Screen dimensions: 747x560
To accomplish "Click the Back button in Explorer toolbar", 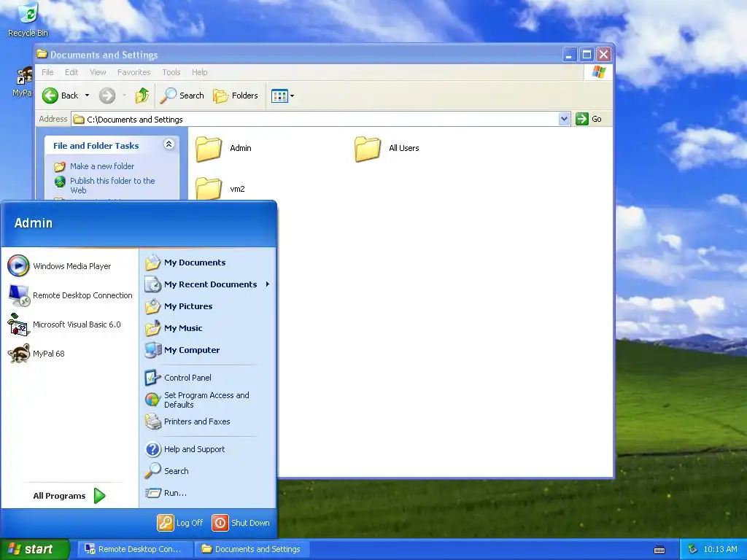I will click(x=60, y=96).
